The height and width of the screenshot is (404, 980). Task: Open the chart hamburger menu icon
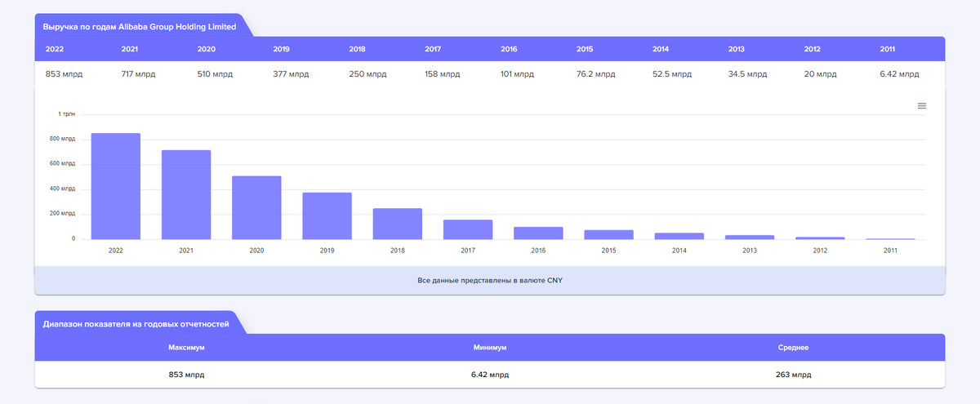pos(922,106)
